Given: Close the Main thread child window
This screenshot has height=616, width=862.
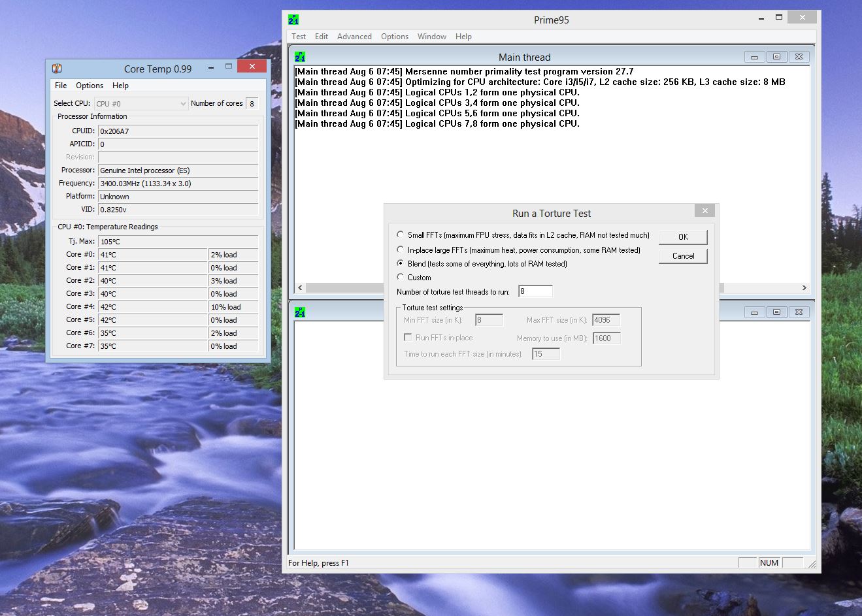Looking at the screenshot, I should coord(799,57).
